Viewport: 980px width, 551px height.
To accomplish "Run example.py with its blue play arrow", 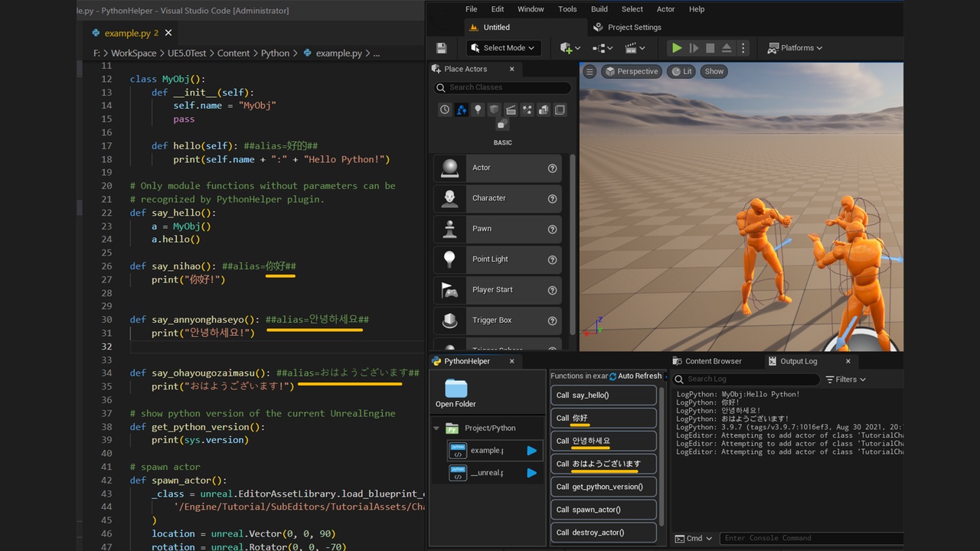I will [531, 451].
